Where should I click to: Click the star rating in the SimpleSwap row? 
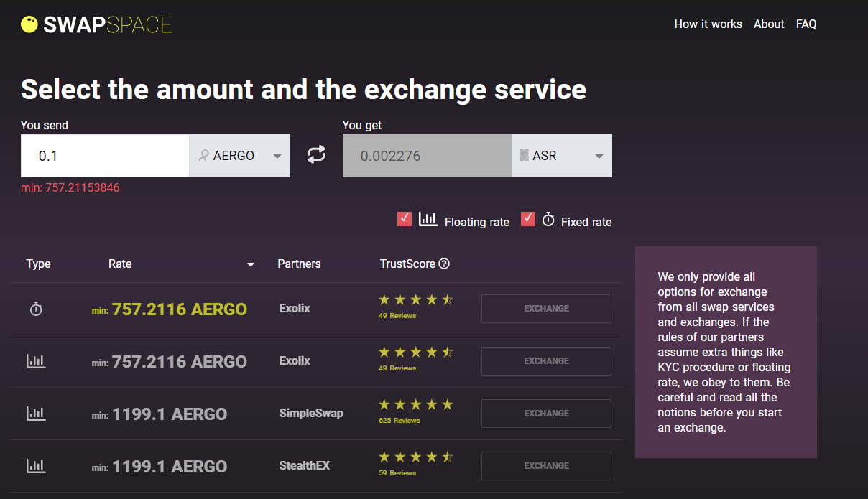(416, 405)
